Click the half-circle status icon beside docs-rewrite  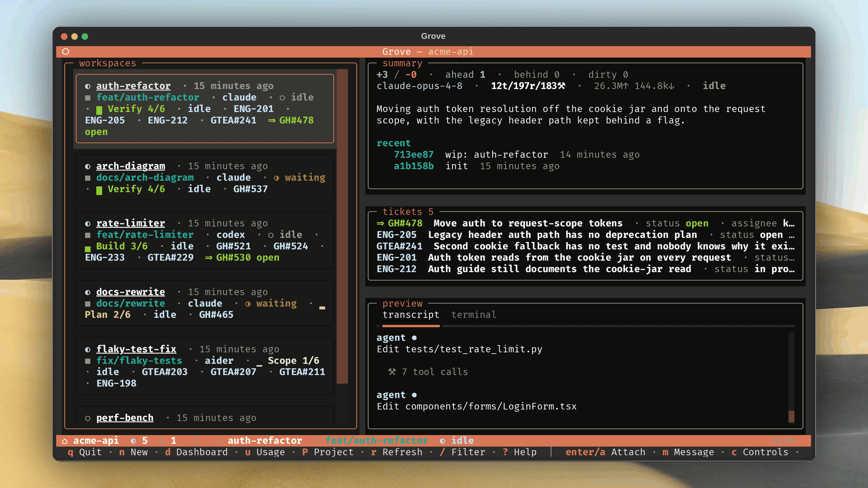[88, 292]
